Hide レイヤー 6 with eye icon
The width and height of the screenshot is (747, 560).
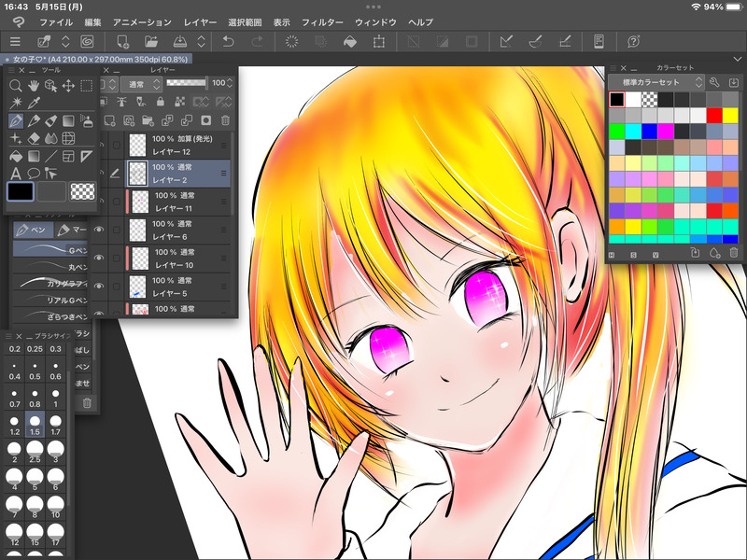coord(99,230)
